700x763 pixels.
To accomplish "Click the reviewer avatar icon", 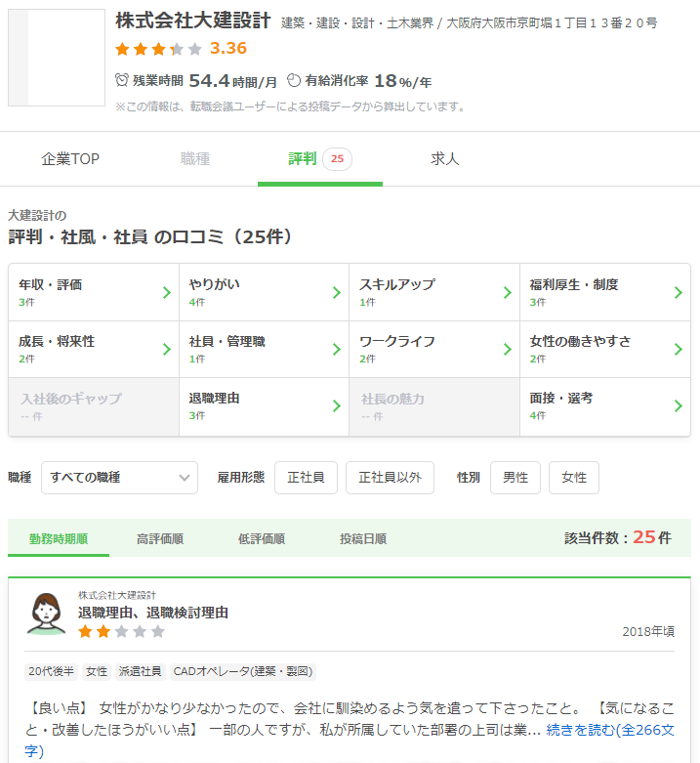I will (x=46, y=614).
